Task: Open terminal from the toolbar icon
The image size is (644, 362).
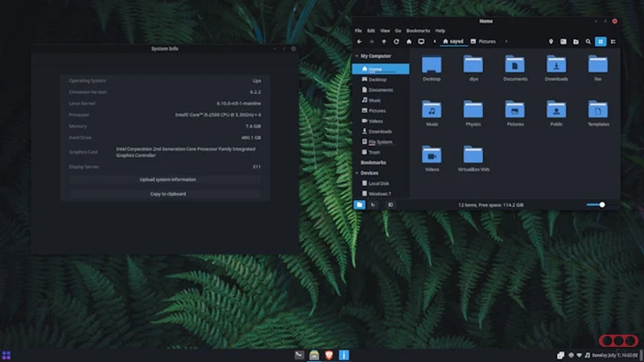Action: coord(563,41)
